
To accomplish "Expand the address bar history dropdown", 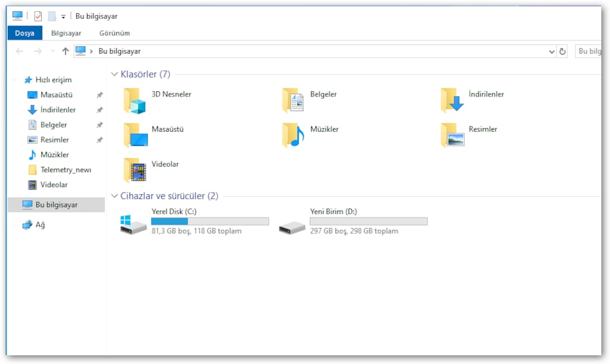I will click(x=551, y=51).
